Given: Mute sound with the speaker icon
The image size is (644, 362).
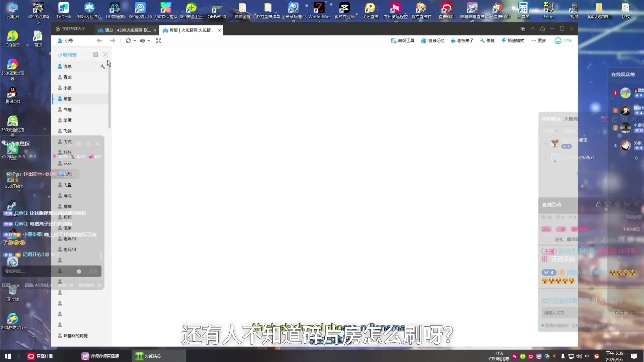Looking at the screenshot, I should click(142, 41).
